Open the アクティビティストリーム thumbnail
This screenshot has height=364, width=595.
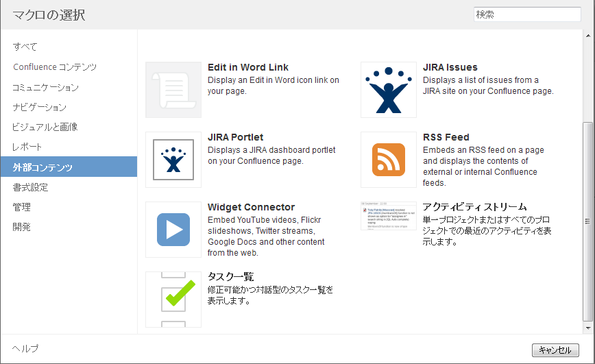click(x=389, y=216)
